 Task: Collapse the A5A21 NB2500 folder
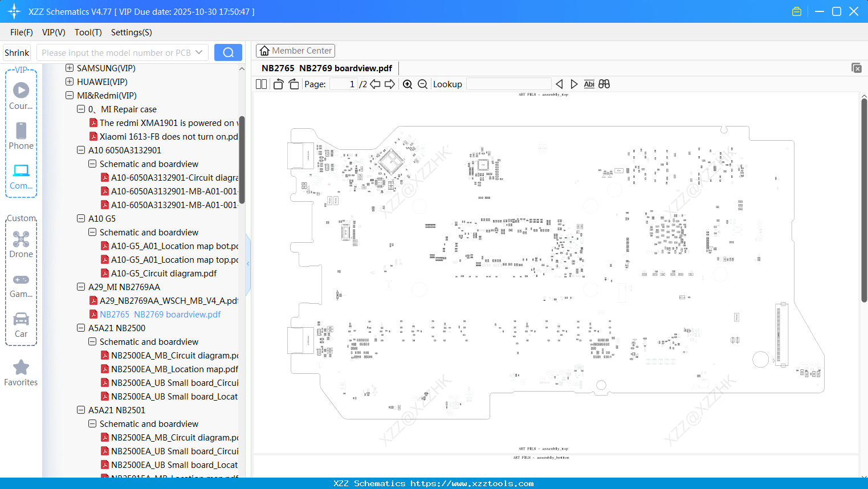click(81, 328)
